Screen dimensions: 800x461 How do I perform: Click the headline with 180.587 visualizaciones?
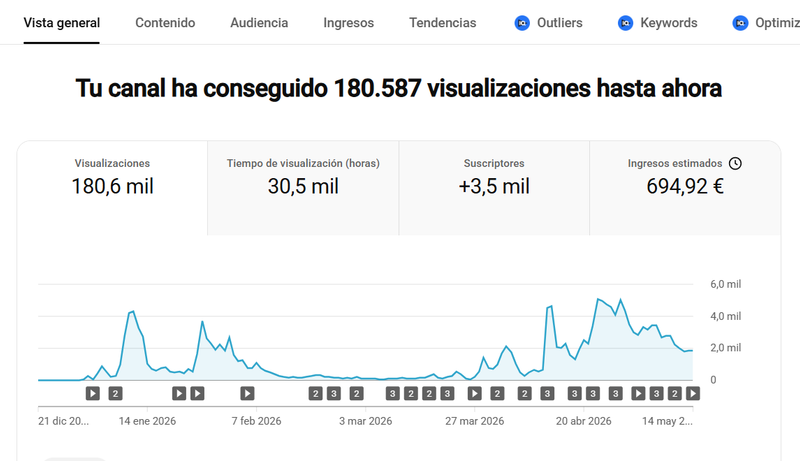[398, 88]
